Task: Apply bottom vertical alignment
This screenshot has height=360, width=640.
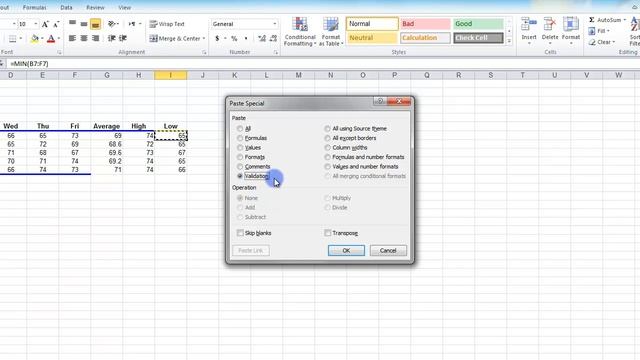Action: (95, 24)
